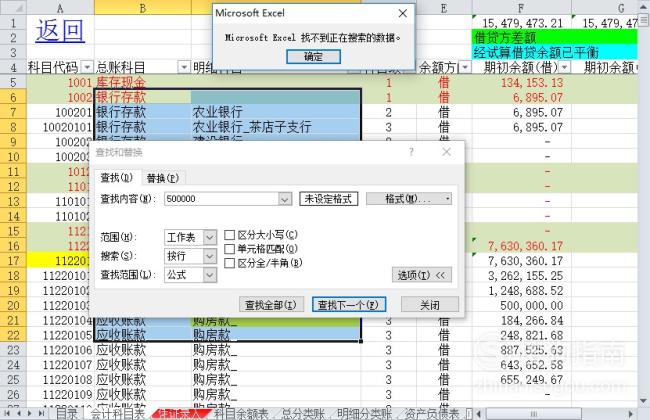
Task: Click the 查找下一个 button
Action: [x=349, y=305]
